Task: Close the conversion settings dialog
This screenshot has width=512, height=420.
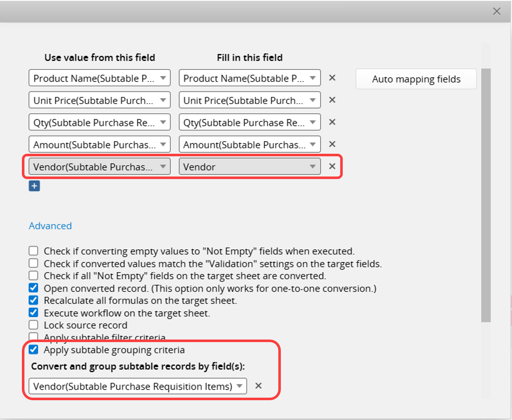Action: click(497, 11)
